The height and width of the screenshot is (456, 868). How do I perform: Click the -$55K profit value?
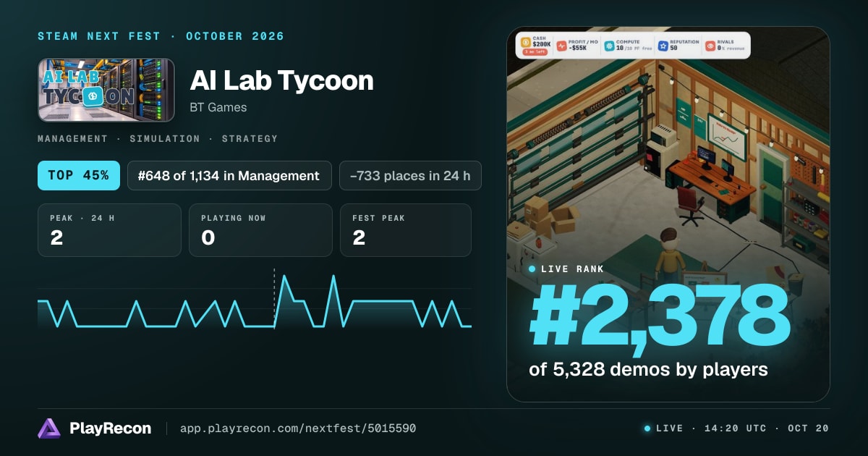pos(578,48)
